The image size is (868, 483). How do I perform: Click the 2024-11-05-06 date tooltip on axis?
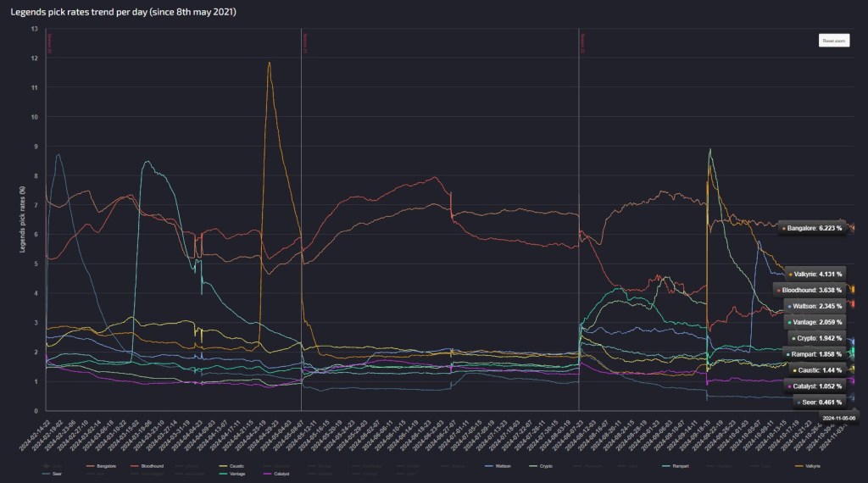coord(838,418)
